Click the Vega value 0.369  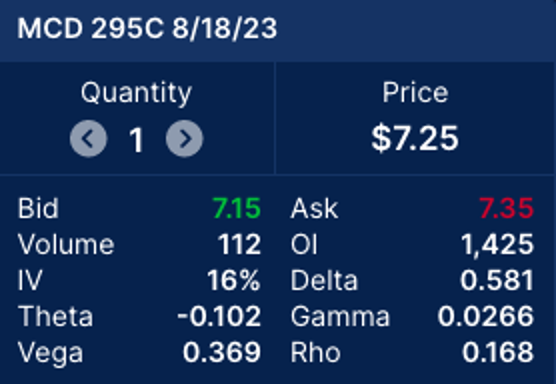(222, 352)
